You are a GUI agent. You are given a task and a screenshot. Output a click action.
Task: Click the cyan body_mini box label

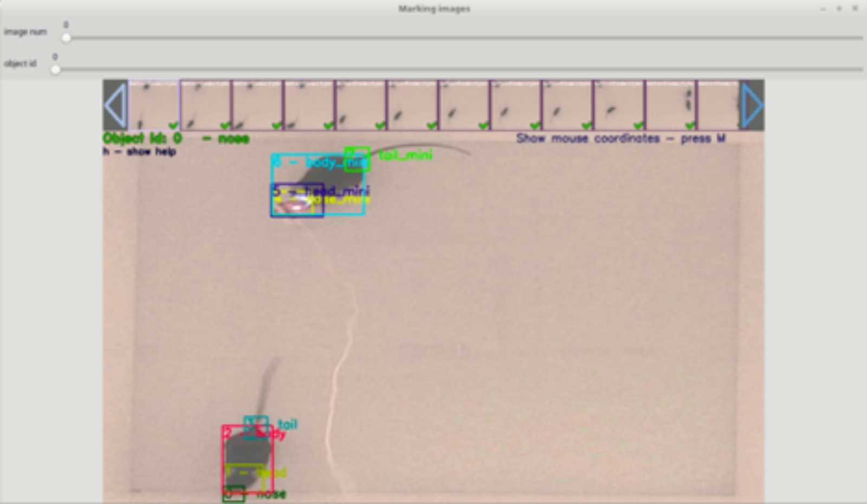coord(320,162)
